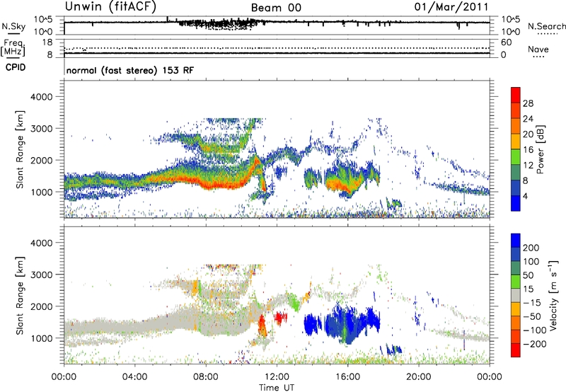Click the '24' value on Power colorbar
The image size is (566, 392).
[x=528, y=119]
